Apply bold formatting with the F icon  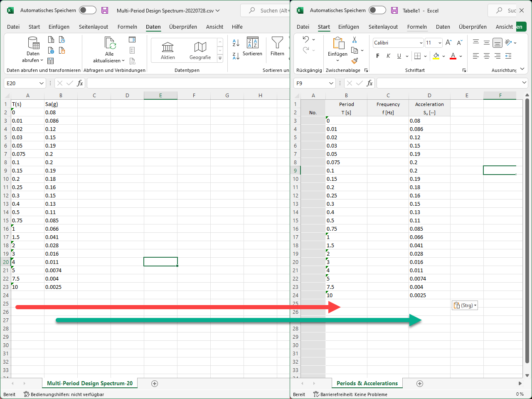point(377,55)
